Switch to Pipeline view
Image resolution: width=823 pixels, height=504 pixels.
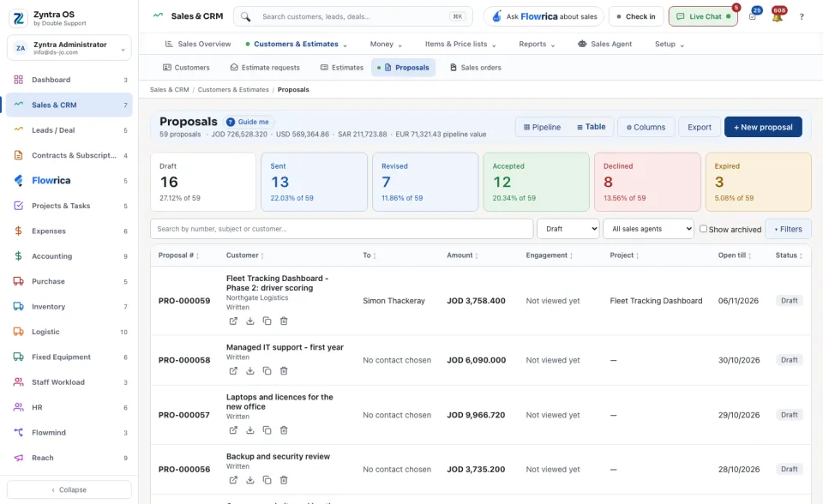pos(542,127)
